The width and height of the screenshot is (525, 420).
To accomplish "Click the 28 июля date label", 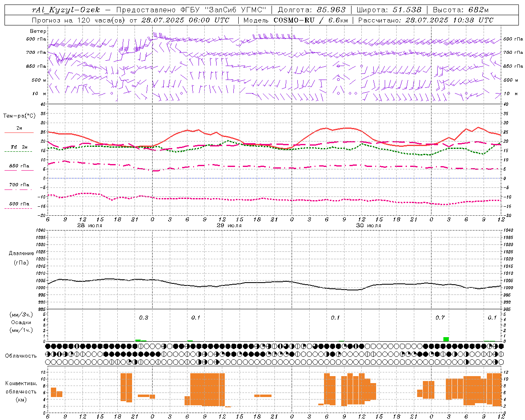I will 89,226.
